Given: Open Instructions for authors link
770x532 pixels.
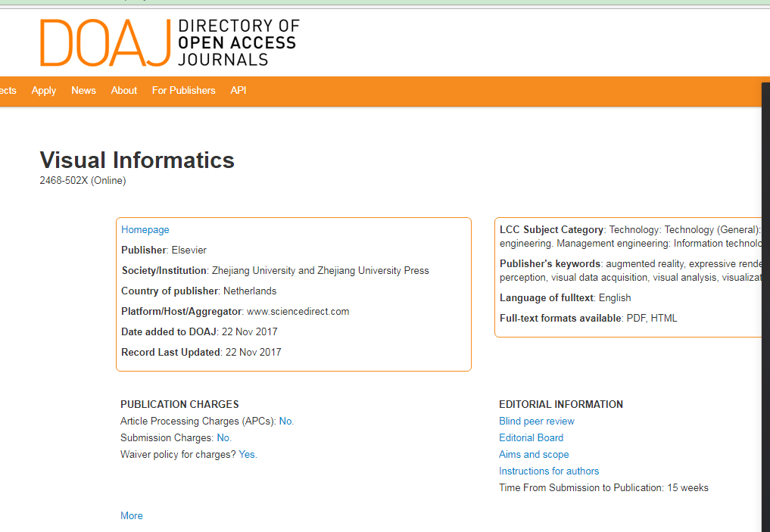Looking at the screenshot, I should (x=549, y=471).
